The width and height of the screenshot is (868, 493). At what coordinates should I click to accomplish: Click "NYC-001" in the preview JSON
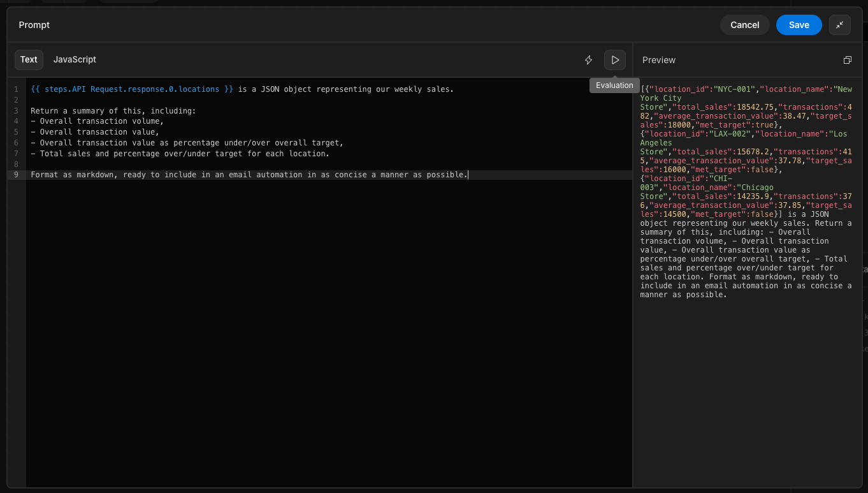click(737, 89)
